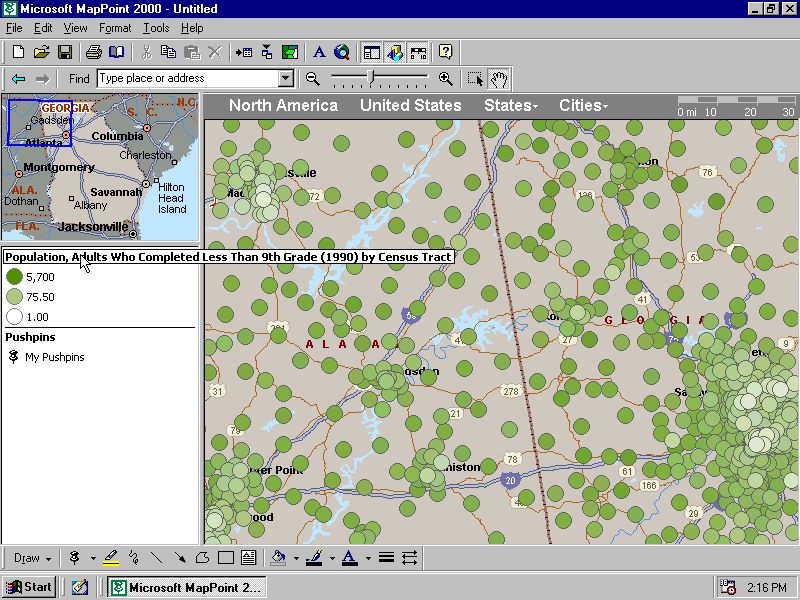The width and height of the screenshot is (800, 600).
Task: Click the 75.50 legend light green circle
Action: (x=14, y=296)
